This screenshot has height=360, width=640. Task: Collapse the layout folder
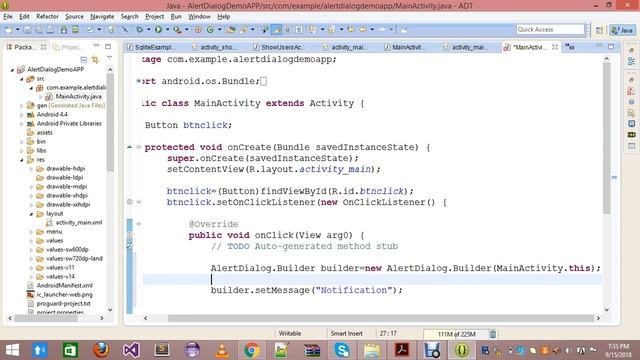(x=31, y=214)
